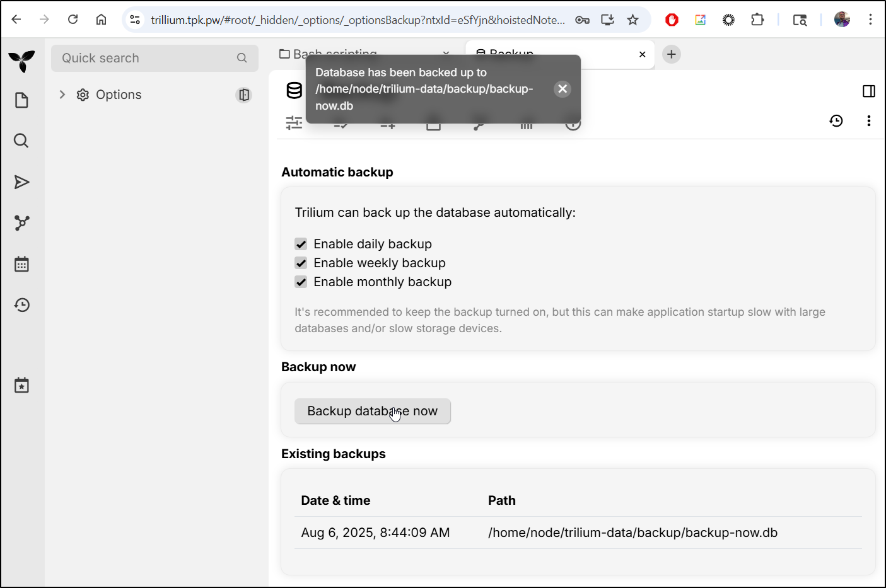
Task: Click the Jump to note arrow icon
Action: click(x=21, y=182)
